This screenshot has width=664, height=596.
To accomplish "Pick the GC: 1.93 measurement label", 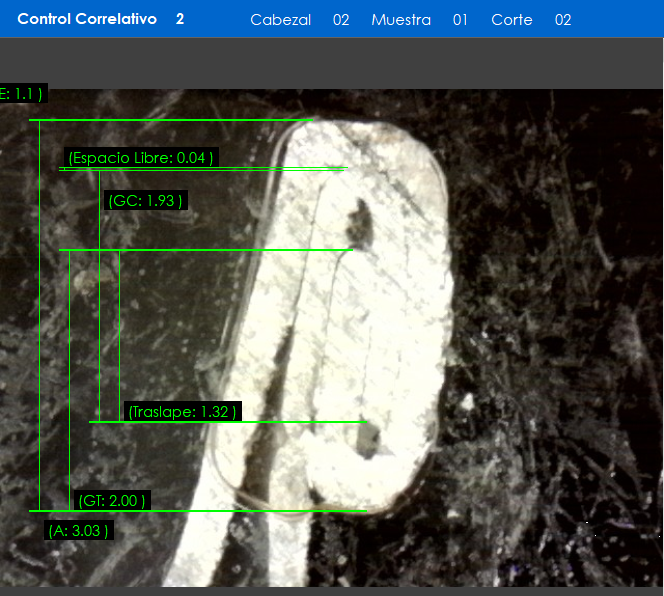I will 145,201.
